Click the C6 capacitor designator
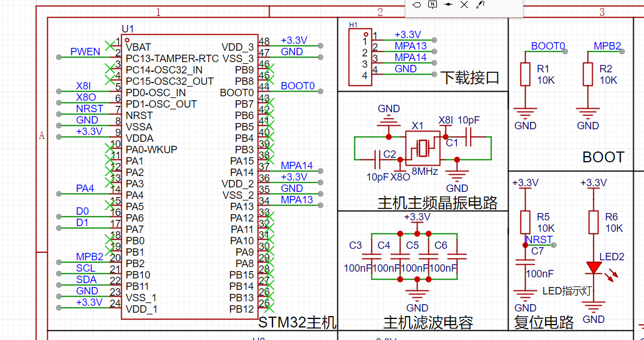The height and width of the screenshot is (340, 644). (441, 245)
